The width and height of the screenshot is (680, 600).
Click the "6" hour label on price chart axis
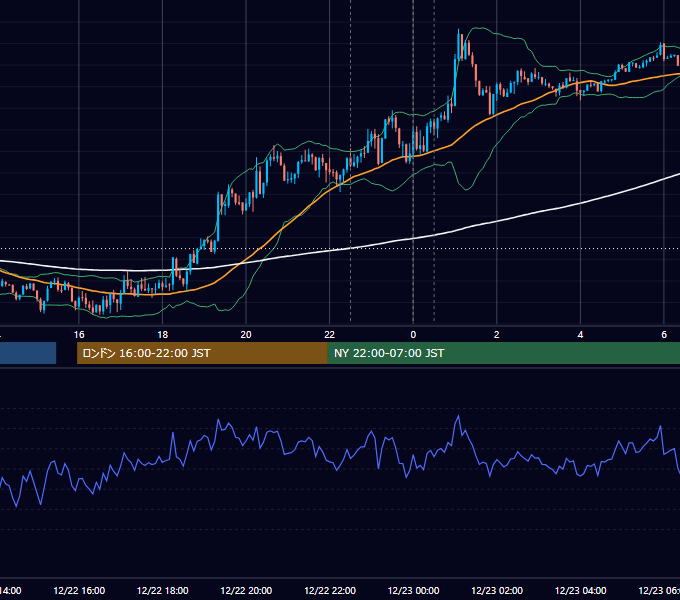(664, 335)
